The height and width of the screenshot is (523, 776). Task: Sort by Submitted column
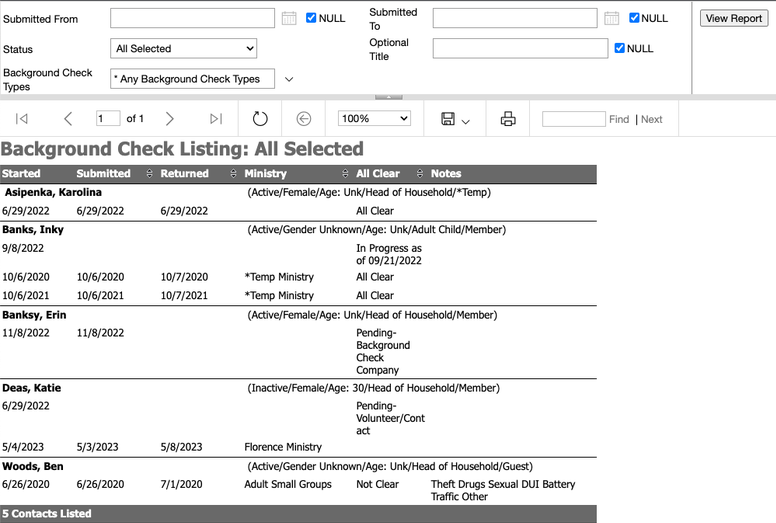149,174
